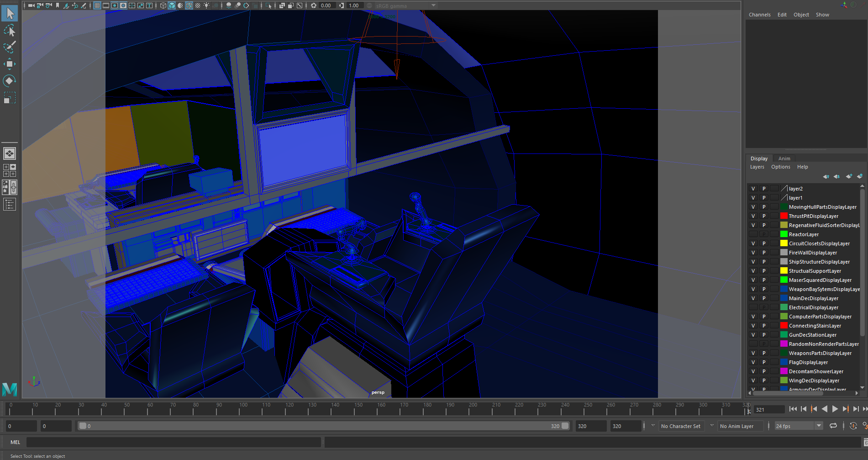Viewport: 868px width, 460px height.
Task: Move selected layer up in list
Action: pos(826,176)
